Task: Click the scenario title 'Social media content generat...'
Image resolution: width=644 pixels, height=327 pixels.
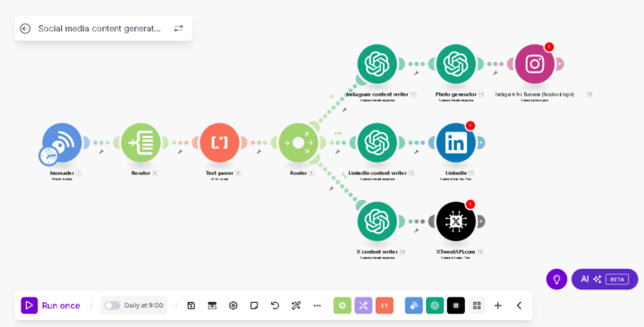Action: coord(99,29)
